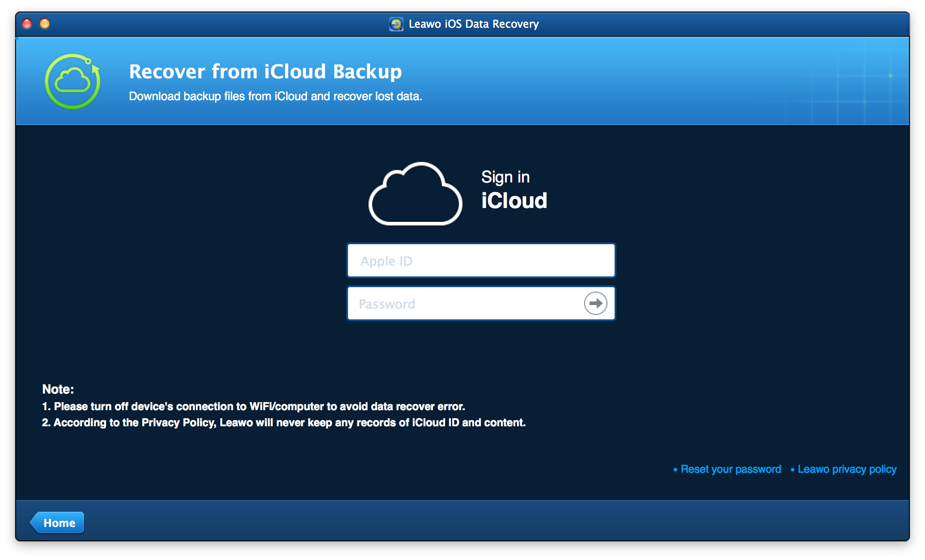925x560 pixels.
Task: Click bullet dot before Reset your password
Action: 675,470
